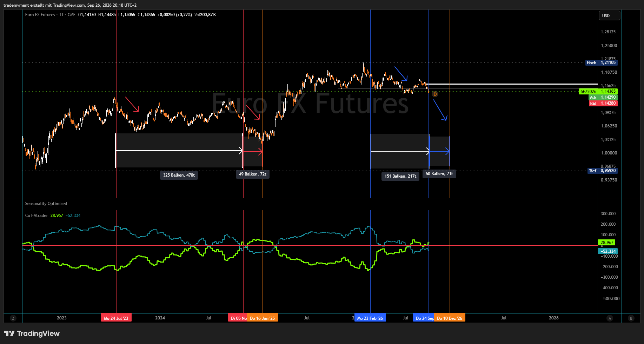Click the 'Do 16 Jan '25' date marker

(263, 318)
